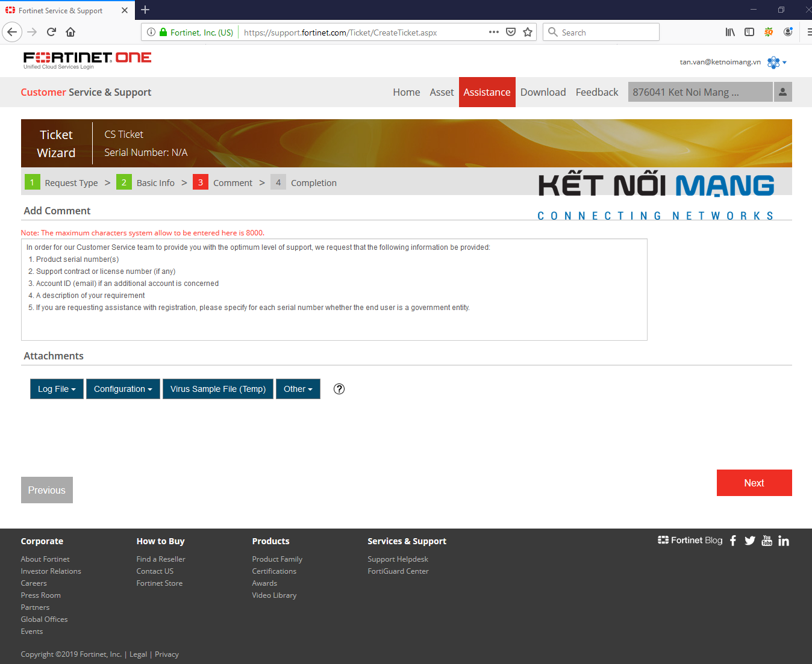Open the Product Family link
The height and width of the screenshot is (664, 812).
pos(277,559)
